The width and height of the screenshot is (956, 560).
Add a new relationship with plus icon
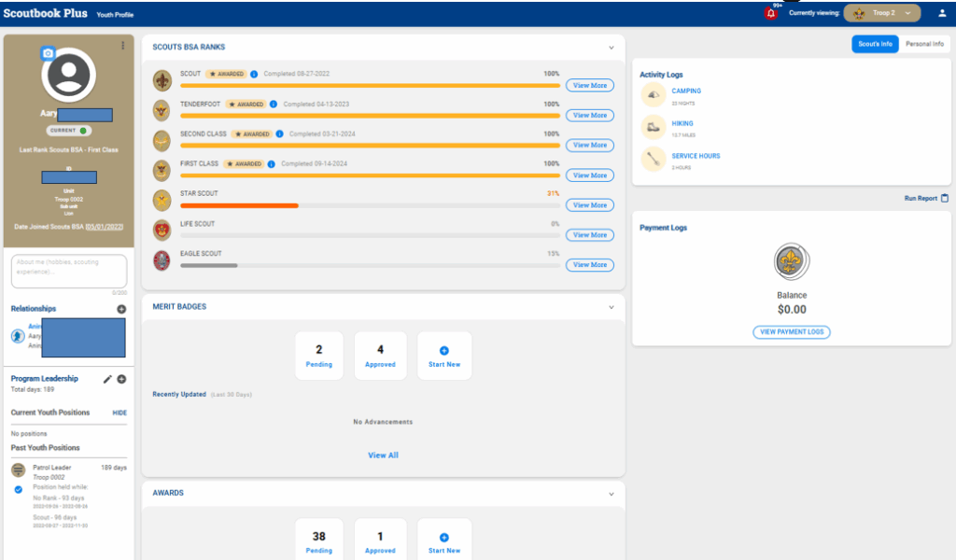121,309
